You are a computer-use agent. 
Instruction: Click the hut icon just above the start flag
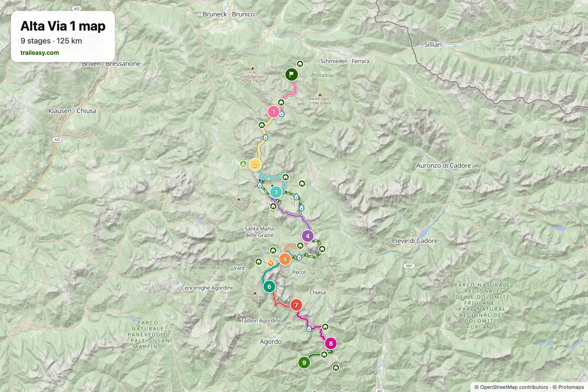[x=300, y=64]
